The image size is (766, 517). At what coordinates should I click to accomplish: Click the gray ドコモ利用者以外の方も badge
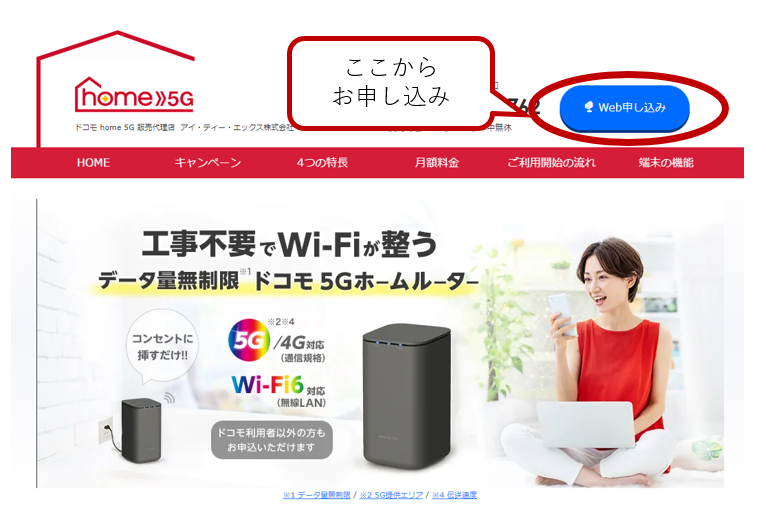coord(272,440)
